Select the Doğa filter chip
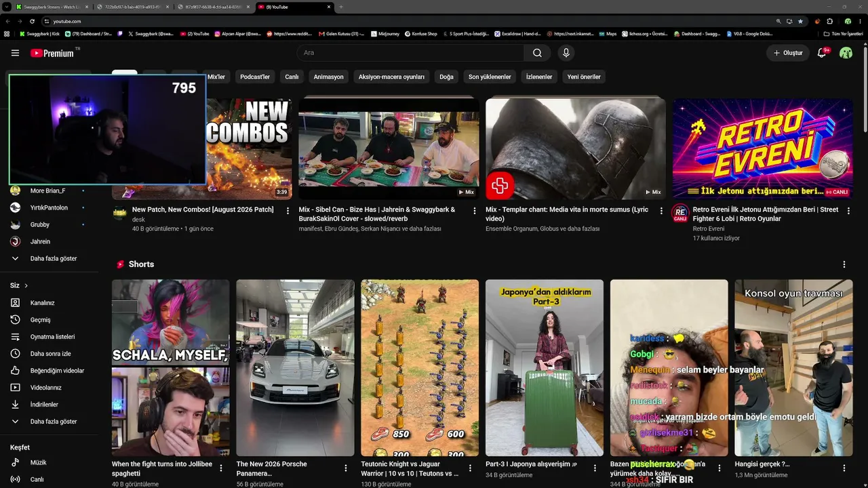The image size is (868, 488). pos(446,77)
